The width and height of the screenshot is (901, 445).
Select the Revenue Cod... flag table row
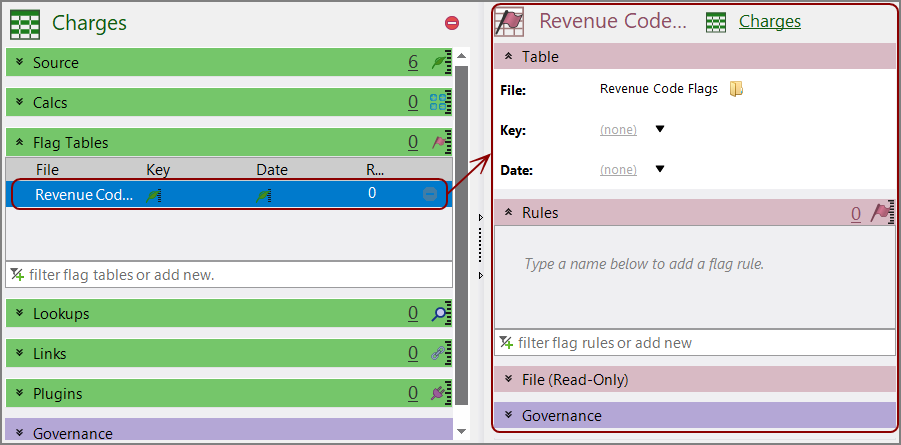click(x=229, y=194)
